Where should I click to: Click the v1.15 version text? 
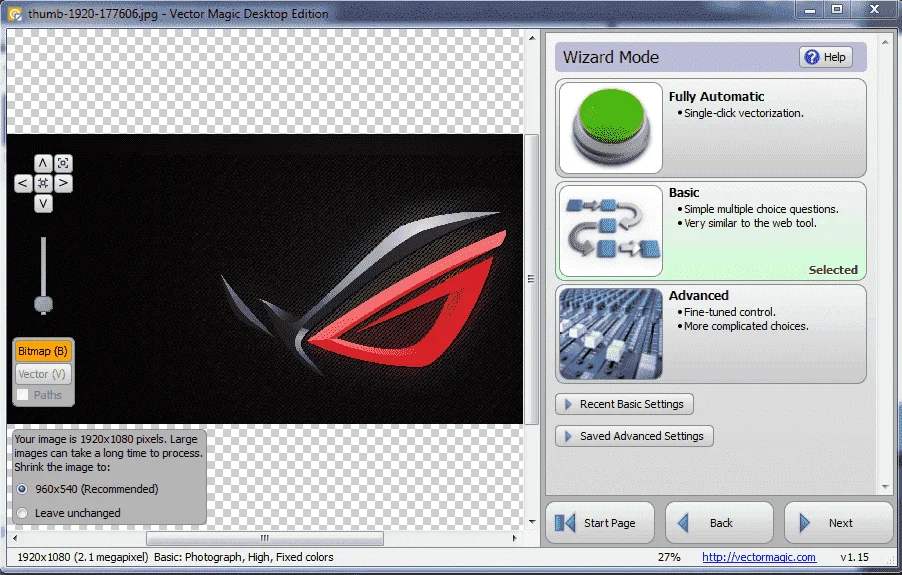(x=854, y=557)
